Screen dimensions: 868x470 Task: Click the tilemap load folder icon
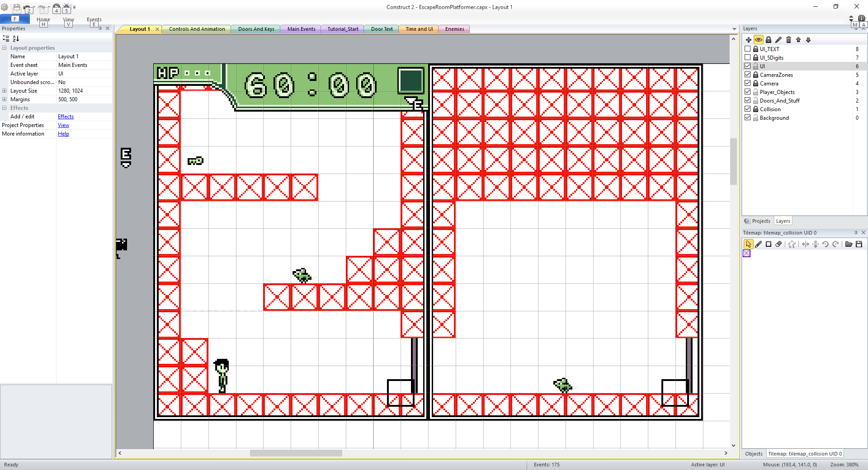[x=849, y=244]
